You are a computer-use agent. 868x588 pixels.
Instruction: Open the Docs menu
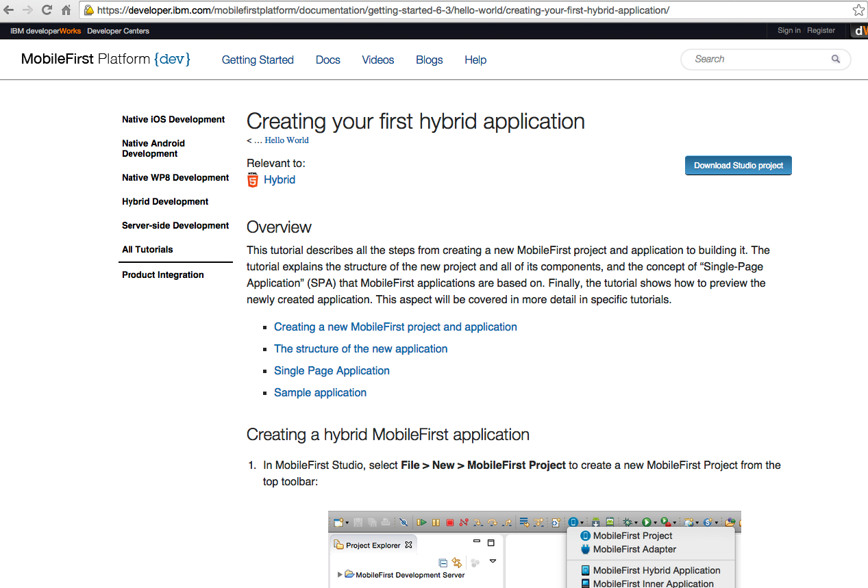click(328, 60)
